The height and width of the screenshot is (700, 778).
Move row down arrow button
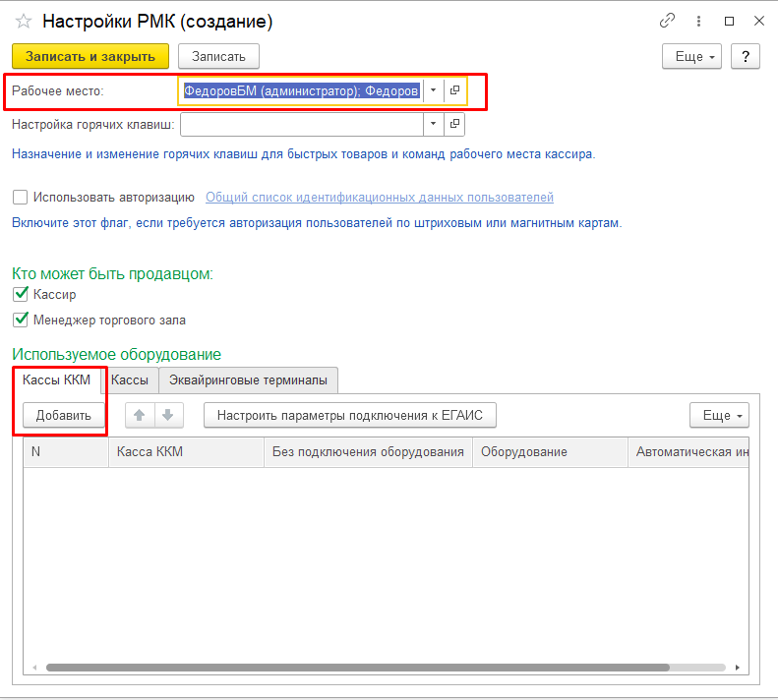(x=168, y=416)
